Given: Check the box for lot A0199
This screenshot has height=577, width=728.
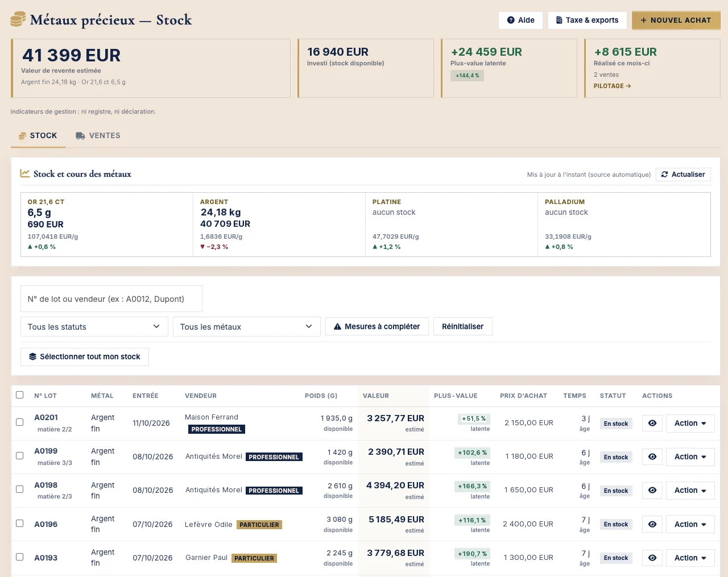Looking at the screenshot, I should click(20, 455).
